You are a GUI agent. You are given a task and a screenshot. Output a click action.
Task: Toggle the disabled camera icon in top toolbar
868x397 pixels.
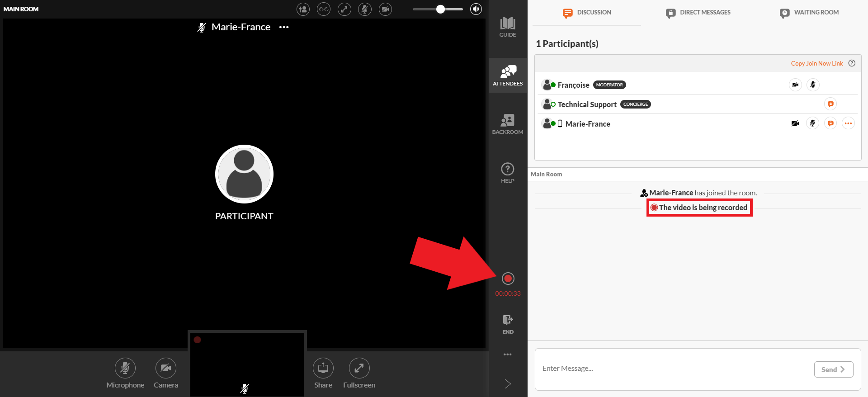(x=386, y=9)
